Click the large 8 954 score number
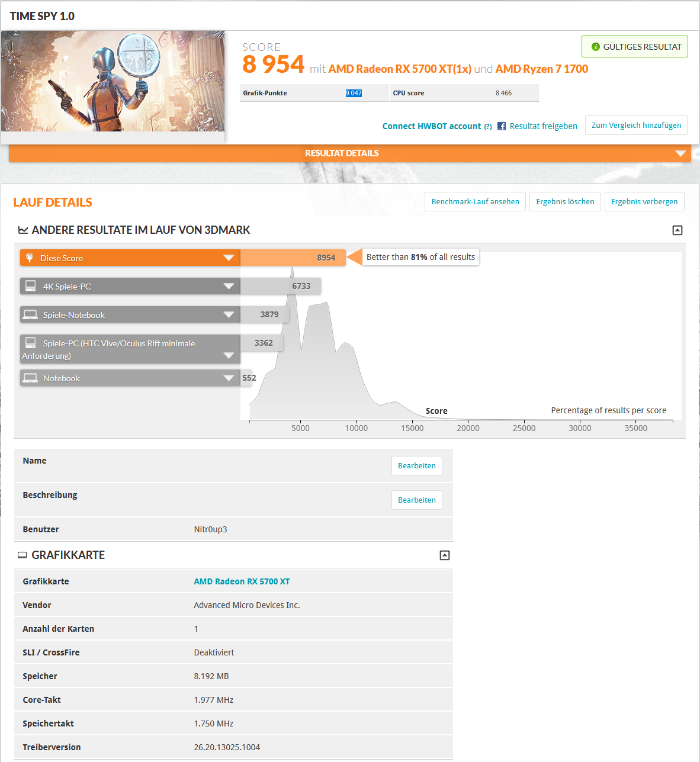This screenshot has height=762, width=700. (x=273, y=64)
